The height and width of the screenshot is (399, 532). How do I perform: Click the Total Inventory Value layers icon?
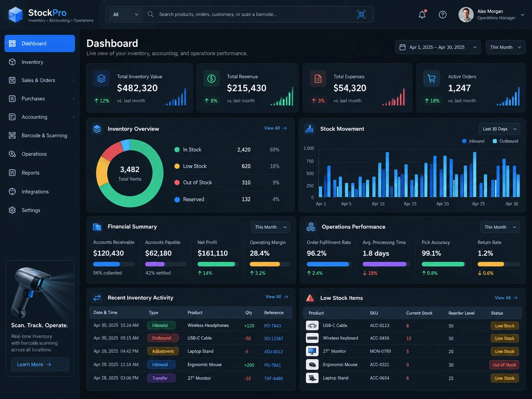tap(101, 79)
